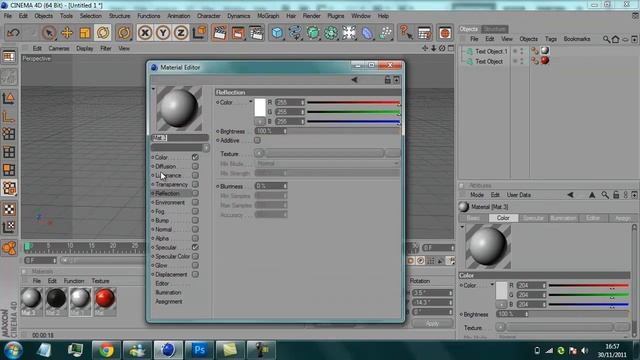
Task: Open the Editor page in Material Editor
Action: click(162, 284)
